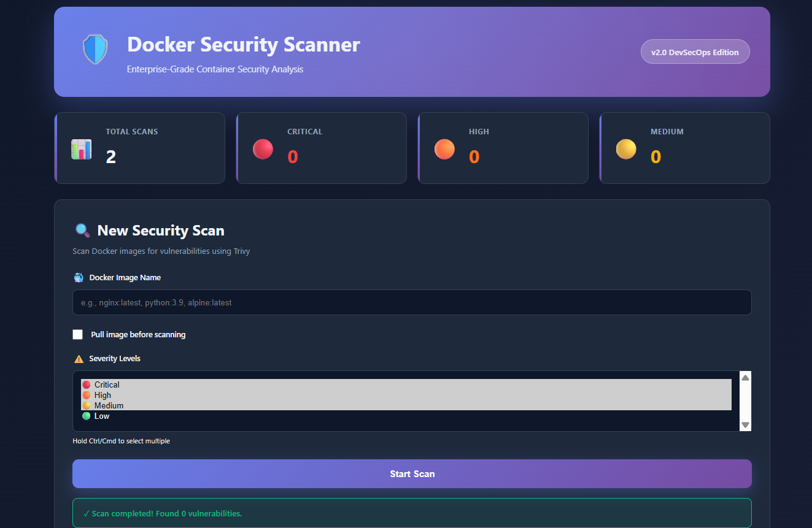The width and height of the screenshot is (812, 528).
Task: Select Low in the severity list
Action: pos(102,416)
